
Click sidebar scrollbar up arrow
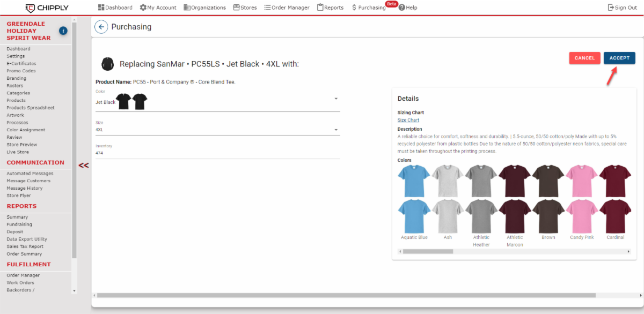click(74, 20)
